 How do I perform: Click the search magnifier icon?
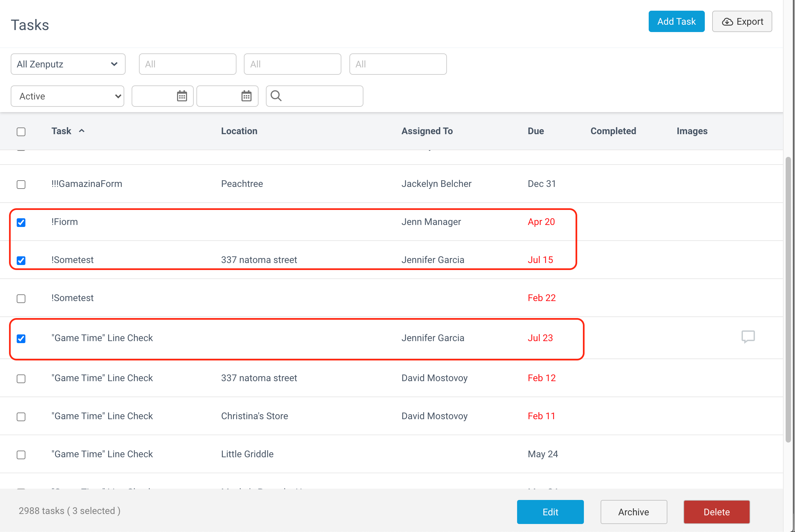coord(276,96)
